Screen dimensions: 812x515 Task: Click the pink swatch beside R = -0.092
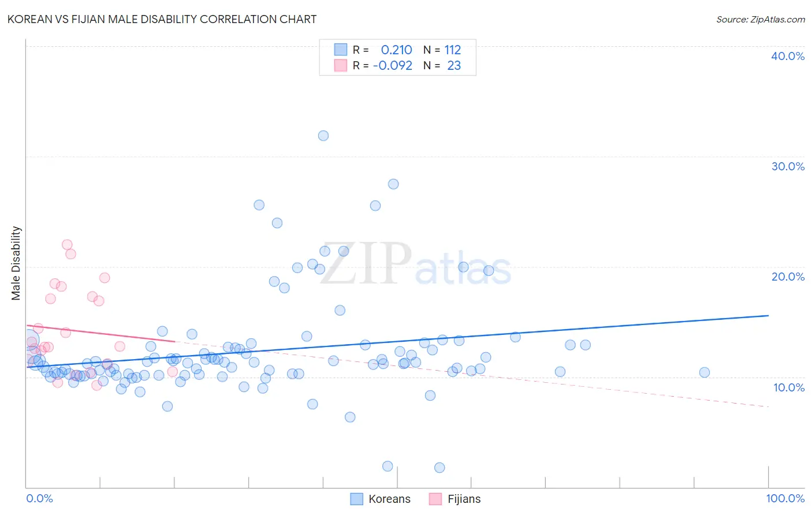[x=341, y=65]
